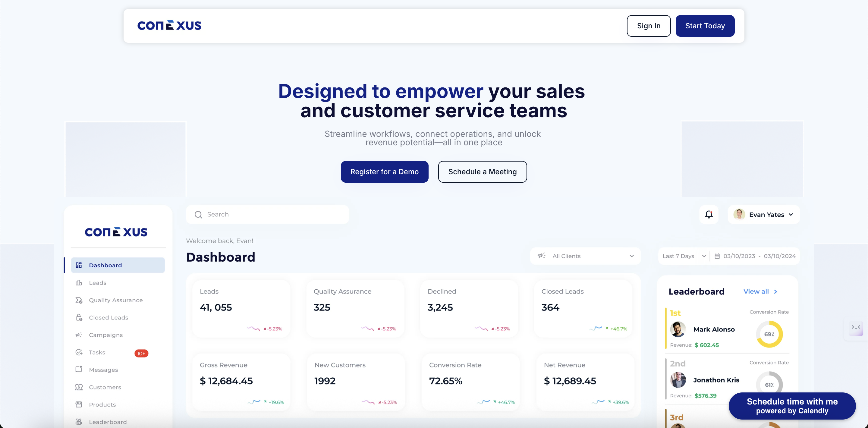
Task: Click the Closed Leads lock icon
Action: 79,317
